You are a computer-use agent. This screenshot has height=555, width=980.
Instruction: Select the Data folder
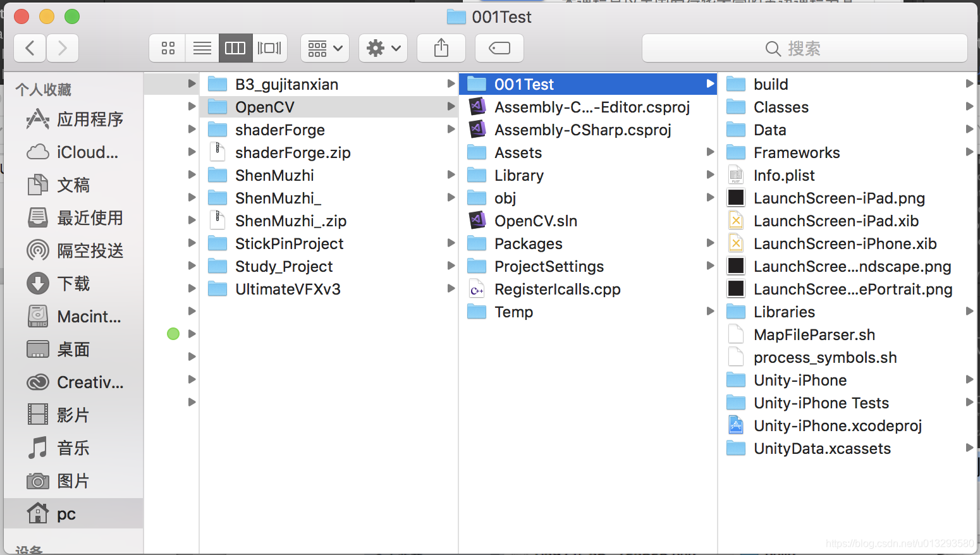click(848, 130)
